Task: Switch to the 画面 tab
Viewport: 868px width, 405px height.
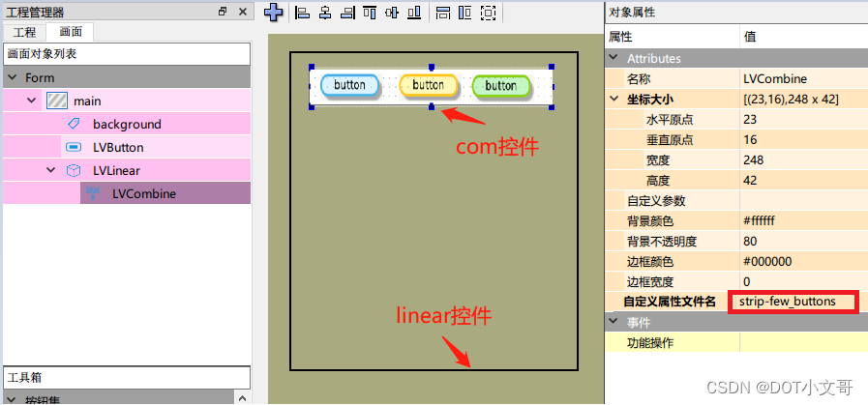Action: tap(71, 32)
